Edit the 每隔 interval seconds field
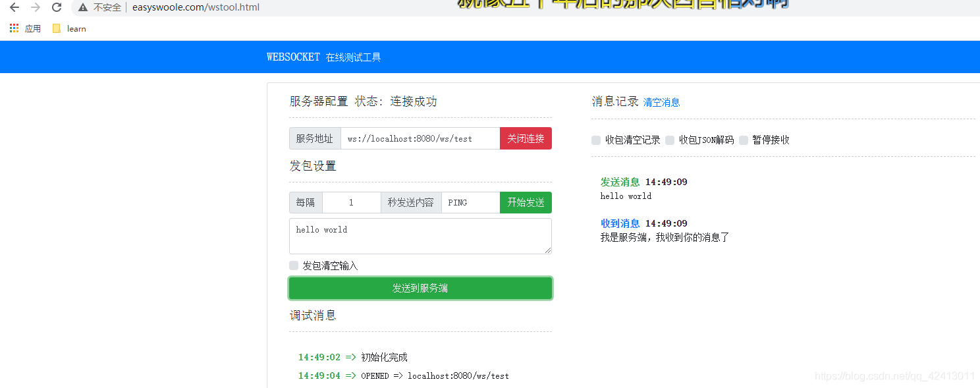The height and width of the screenshot is (388, 980). point(351,202)
